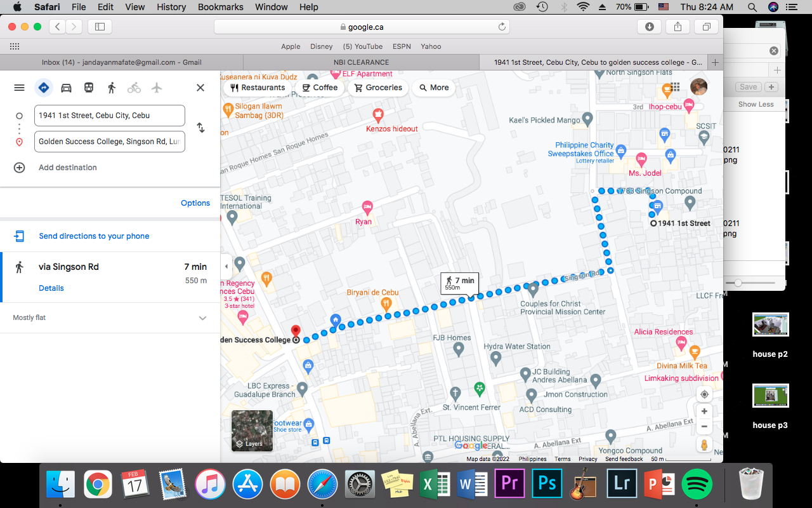Choose the driving travel mode icon
Viewport: 812px width, 508px height.
tap(66, 88)
